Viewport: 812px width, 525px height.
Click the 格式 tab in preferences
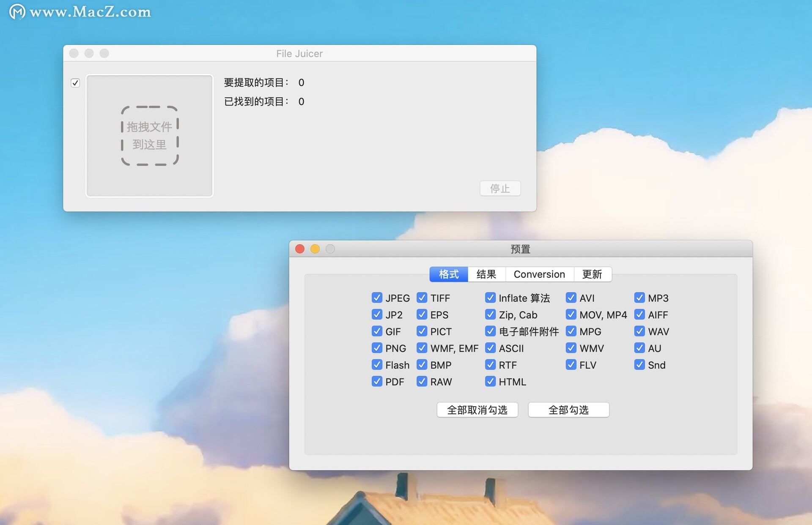[447, 274]
